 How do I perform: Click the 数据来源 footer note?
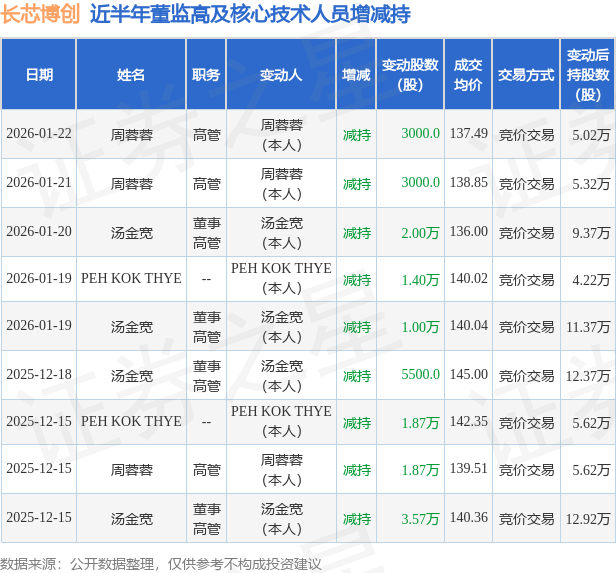pos(161,564)
